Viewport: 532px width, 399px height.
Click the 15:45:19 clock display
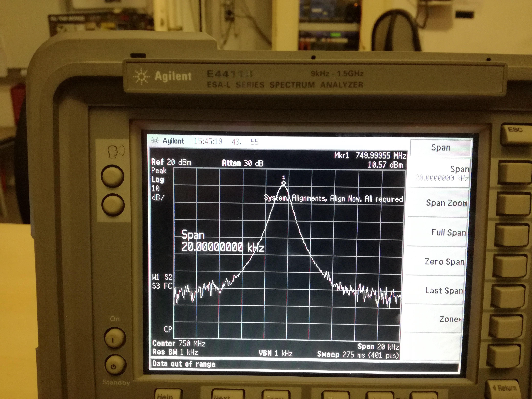208,141
